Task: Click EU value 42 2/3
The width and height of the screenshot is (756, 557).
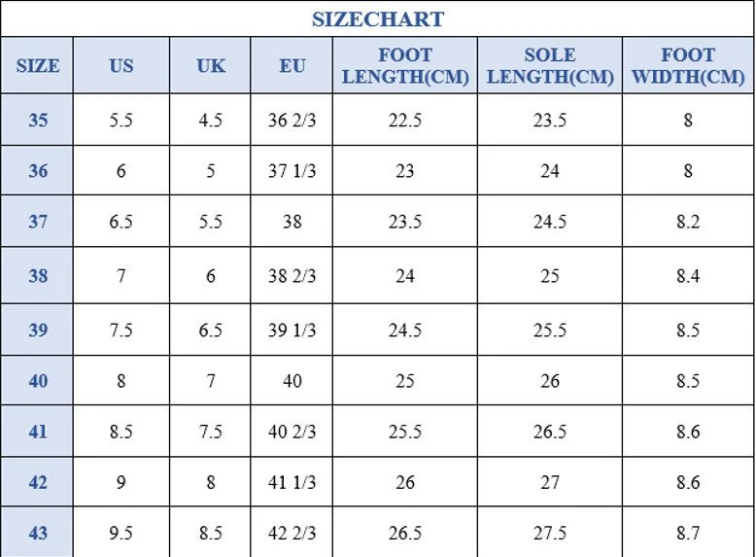Action: point(292,533)
